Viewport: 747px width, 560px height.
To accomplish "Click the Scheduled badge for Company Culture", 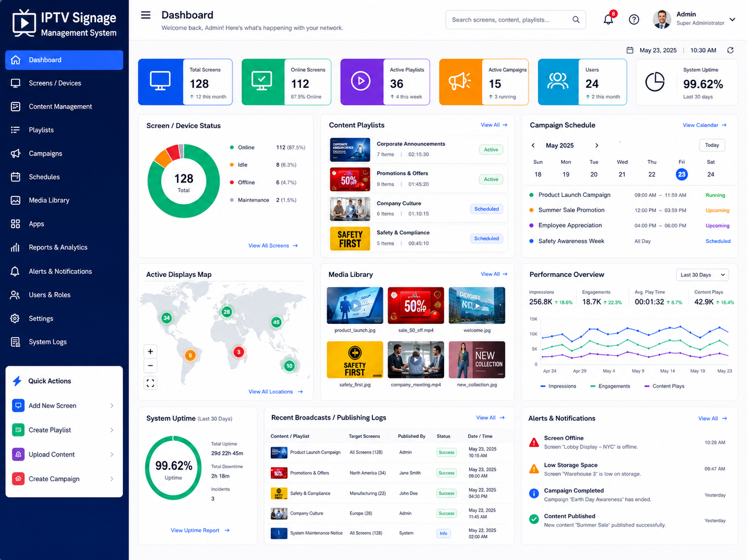I will coord(486,209).
